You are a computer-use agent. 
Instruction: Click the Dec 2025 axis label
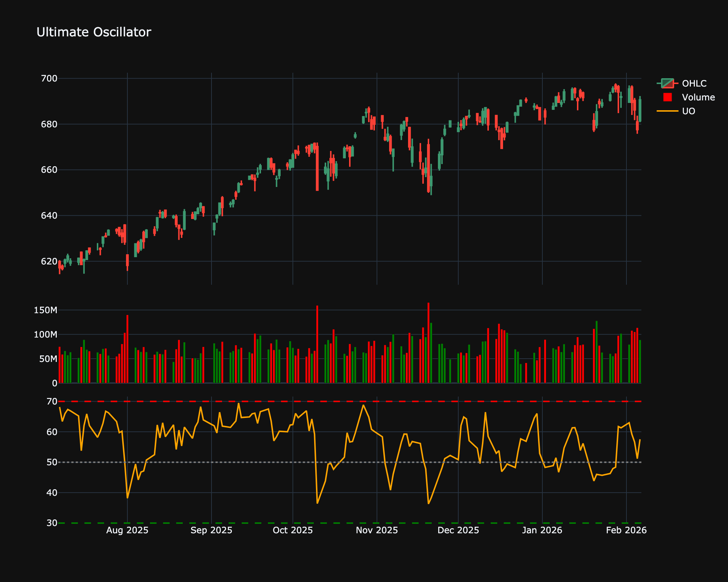click(458, 530)
